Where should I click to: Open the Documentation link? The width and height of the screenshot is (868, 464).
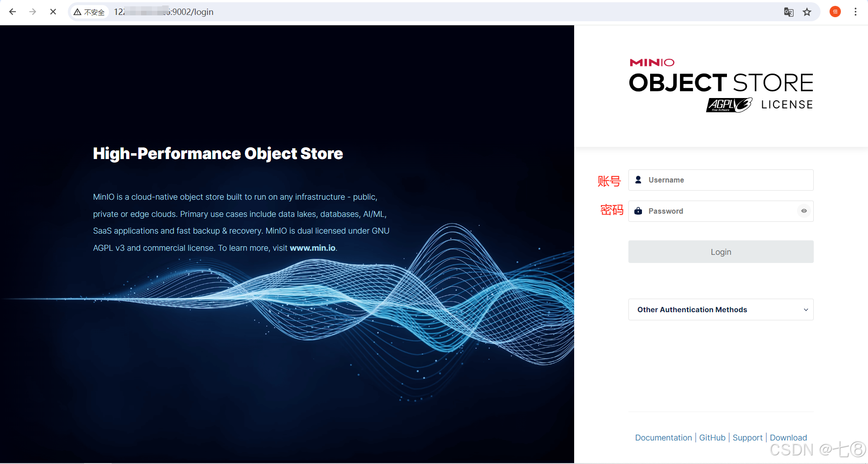coord(663,437)
